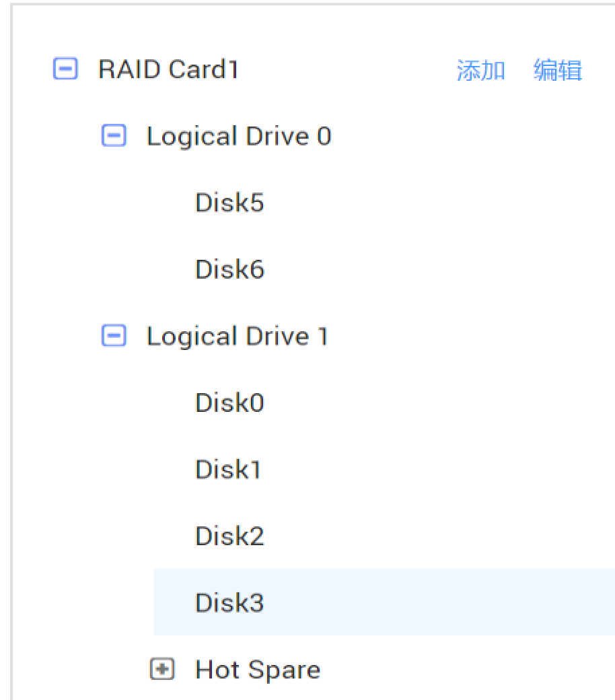The height and width of the screenshot is (700, 615).
Task: Collapse the RAID Card1 tree node
Action: (x=65, y=69)
